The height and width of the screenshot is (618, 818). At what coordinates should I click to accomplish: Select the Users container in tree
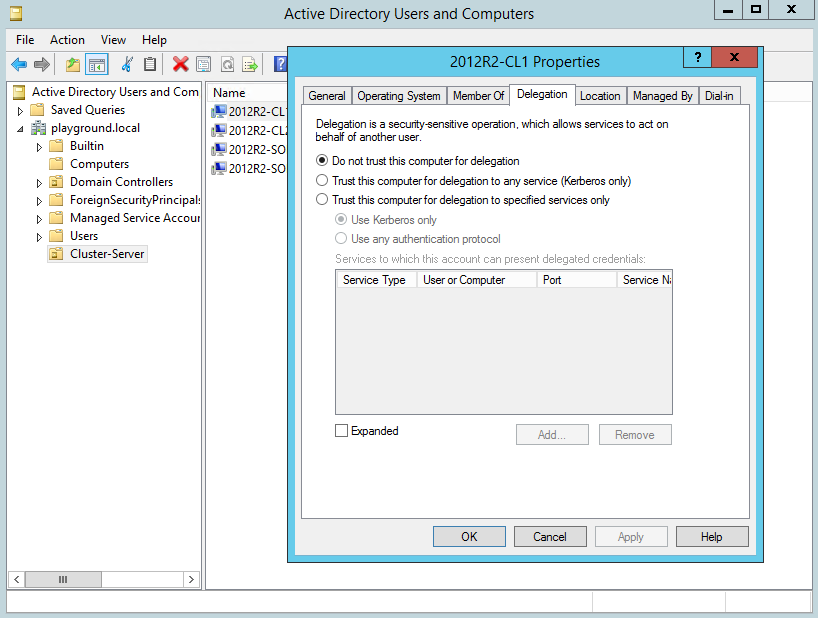pos(84,236)
